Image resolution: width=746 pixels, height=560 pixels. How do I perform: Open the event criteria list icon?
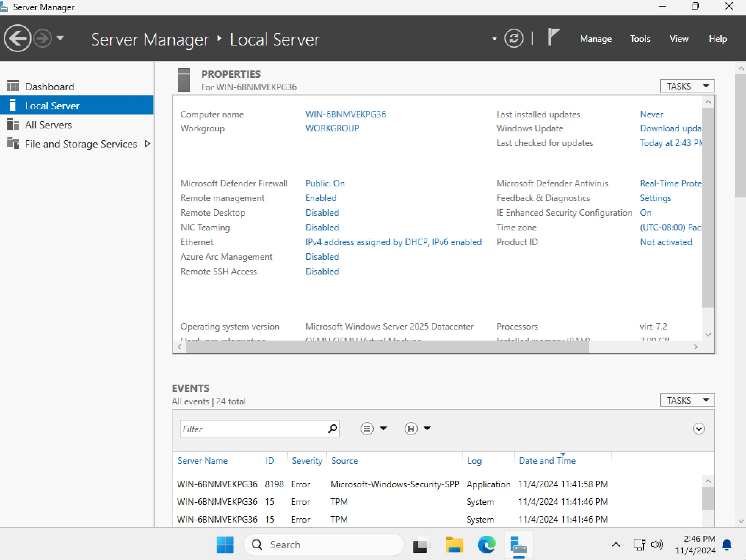[x=367, y=428]
